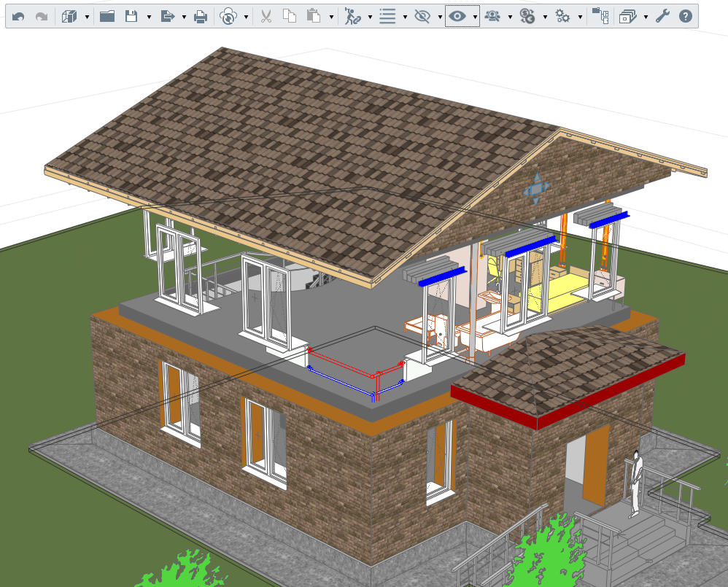The height and width of the screenshot is (587, 728).
Task: Click the construction worker icon
Action: coord(352,17)
